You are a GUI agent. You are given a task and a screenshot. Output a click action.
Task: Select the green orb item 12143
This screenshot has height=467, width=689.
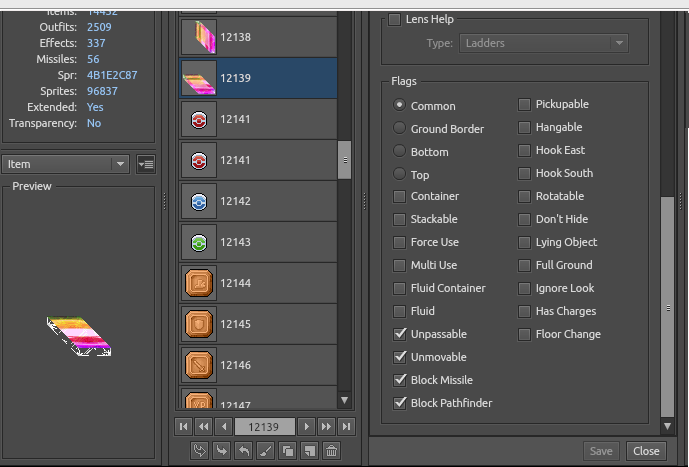click(258, 242)
